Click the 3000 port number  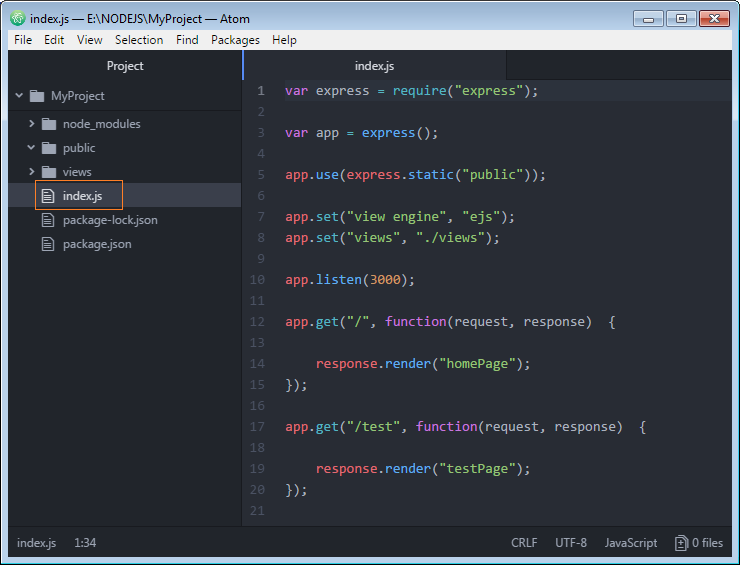tap(385, 279)
